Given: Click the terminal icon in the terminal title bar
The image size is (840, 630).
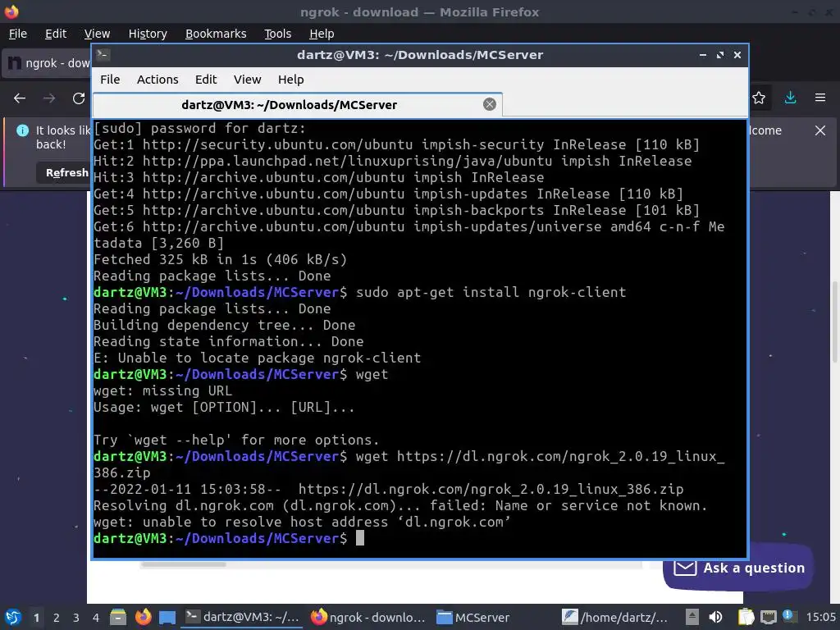Looking at the screenshot, I should click(103, 55).
